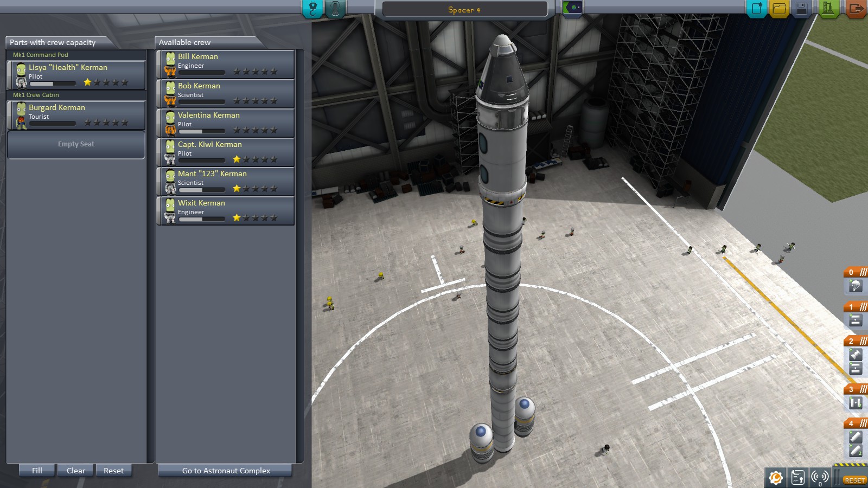
Task: Click the Available crew header
Action: (x=184, y=42)
